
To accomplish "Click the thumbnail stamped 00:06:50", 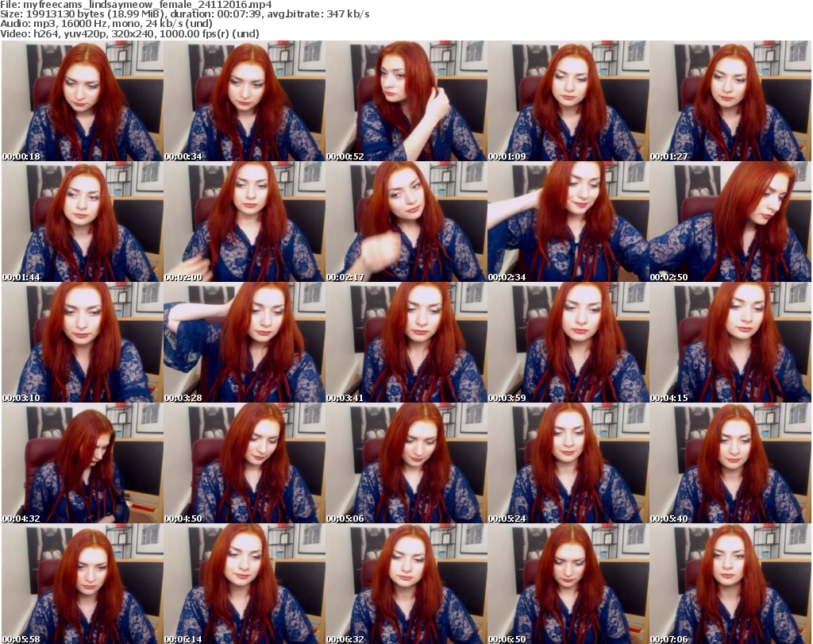I will point(568,584).
